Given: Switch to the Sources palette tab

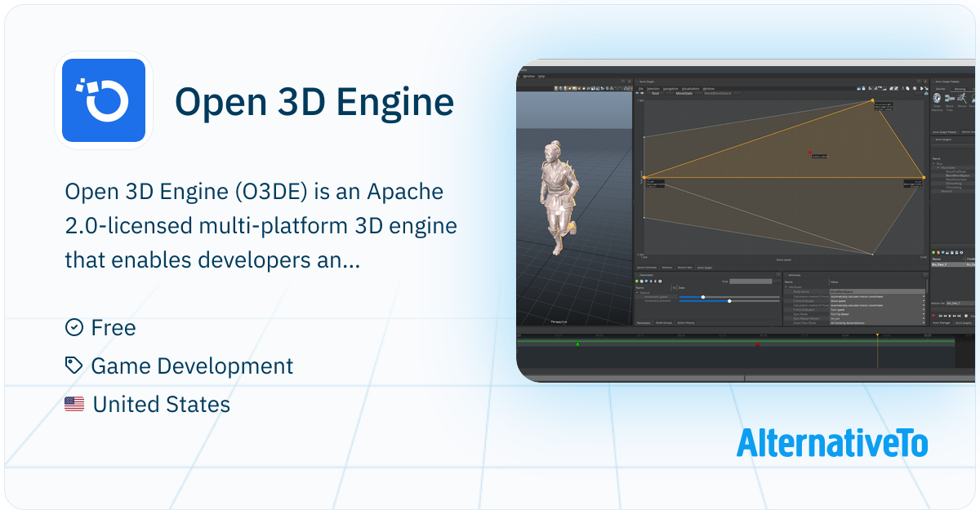Looking at the screenshot, I should coord(941,89).
